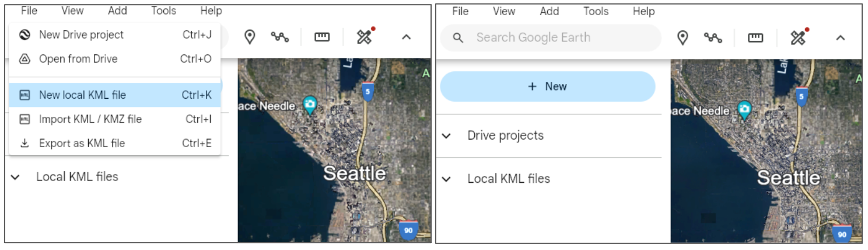Select draw path tool in left window
Viewport: 868px width, 250px height.
tap(280, 37)
